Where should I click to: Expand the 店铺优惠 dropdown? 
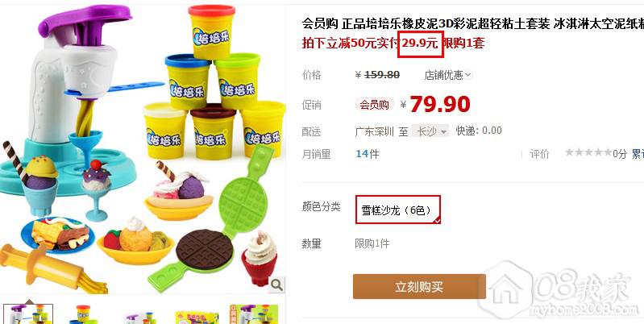click(x=447, y=75)
